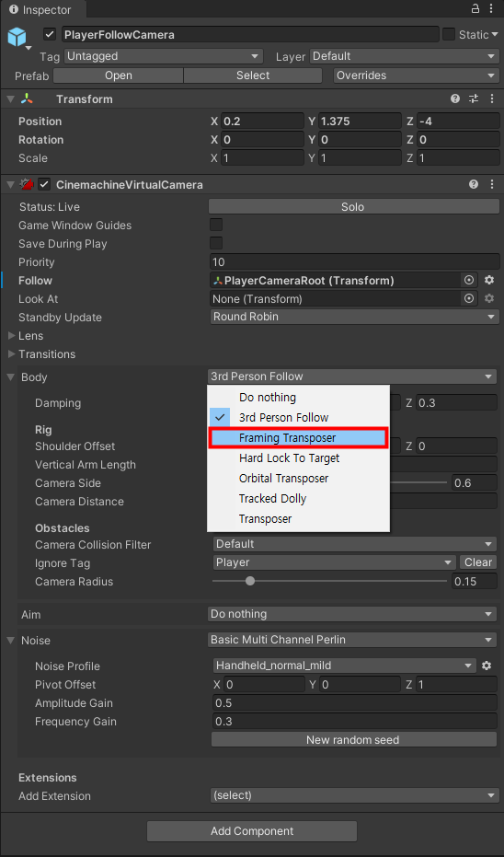Click the Priority value field
504x857 pixels.
click(354, 261)
